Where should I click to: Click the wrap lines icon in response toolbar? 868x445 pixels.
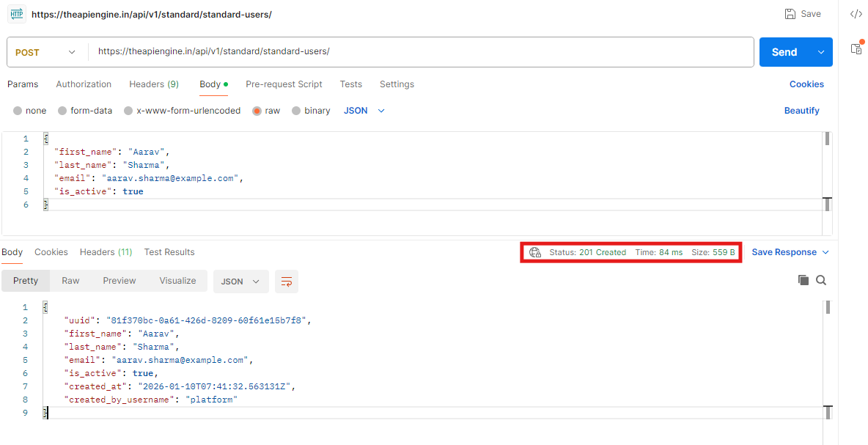pos(287,282)
